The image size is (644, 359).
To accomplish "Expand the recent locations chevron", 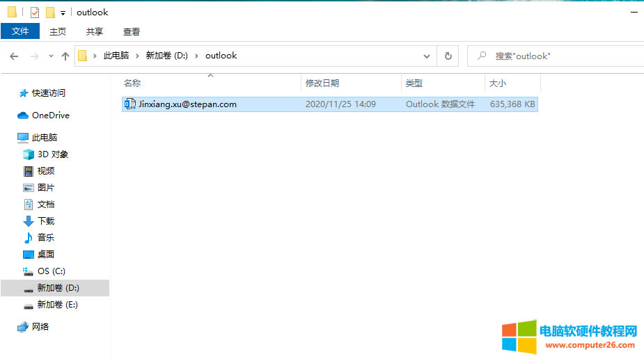I will click(x=50, y=56).
